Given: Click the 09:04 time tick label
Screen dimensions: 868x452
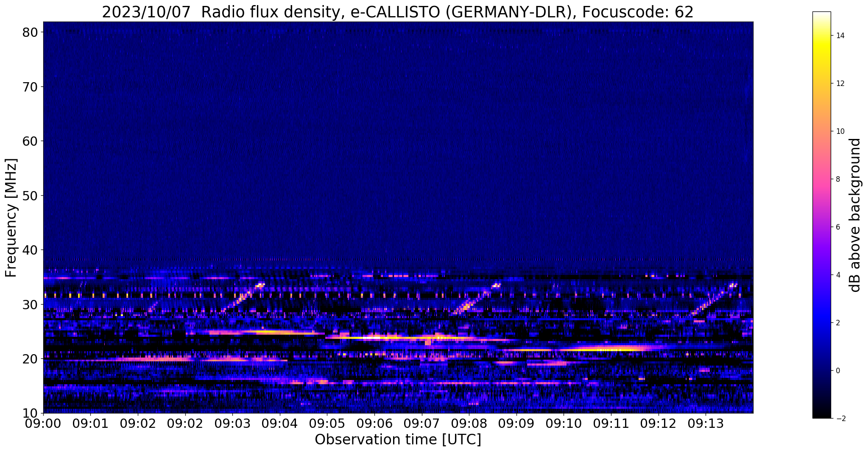Looking at the screenshot, I should [x=280, y=423].
